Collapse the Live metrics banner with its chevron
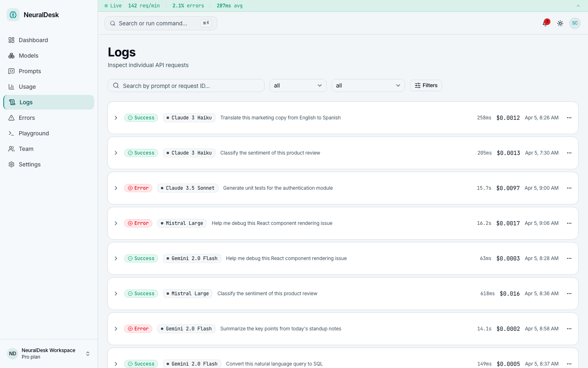This screenshot has width=588, height=368. pos(578,6)
